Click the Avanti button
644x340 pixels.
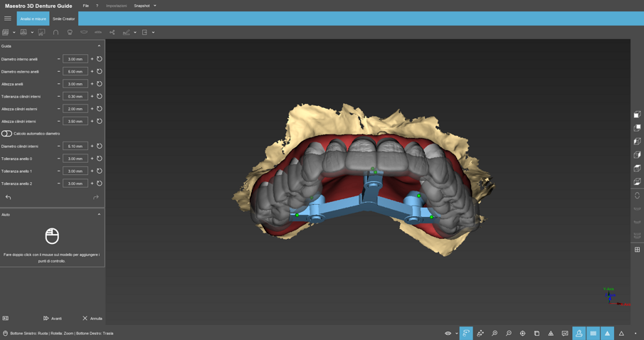[53, 318]
